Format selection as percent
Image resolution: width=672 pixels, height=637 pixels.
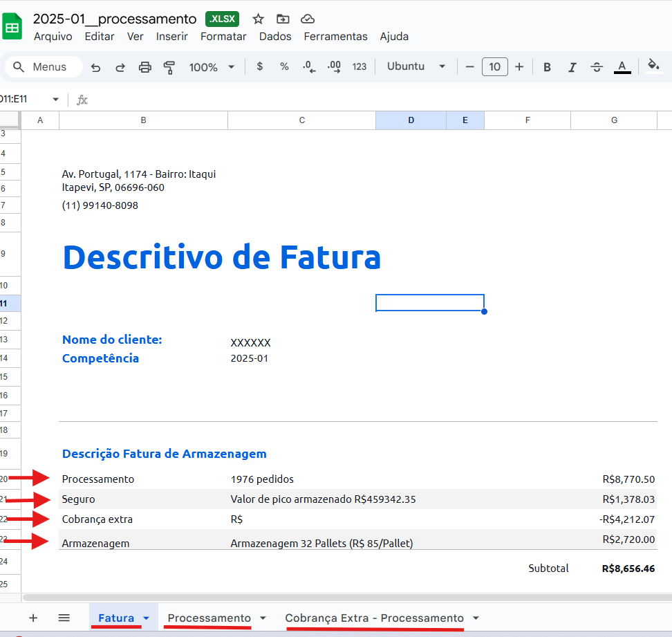coord(284,66)
